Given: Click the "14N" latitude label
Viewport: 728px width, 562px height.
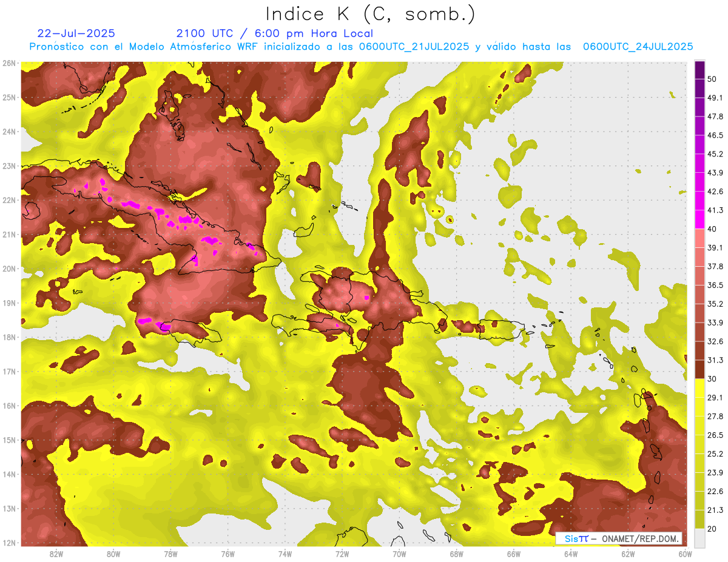Looking at the screenshot, I should [x=9, y=474].
